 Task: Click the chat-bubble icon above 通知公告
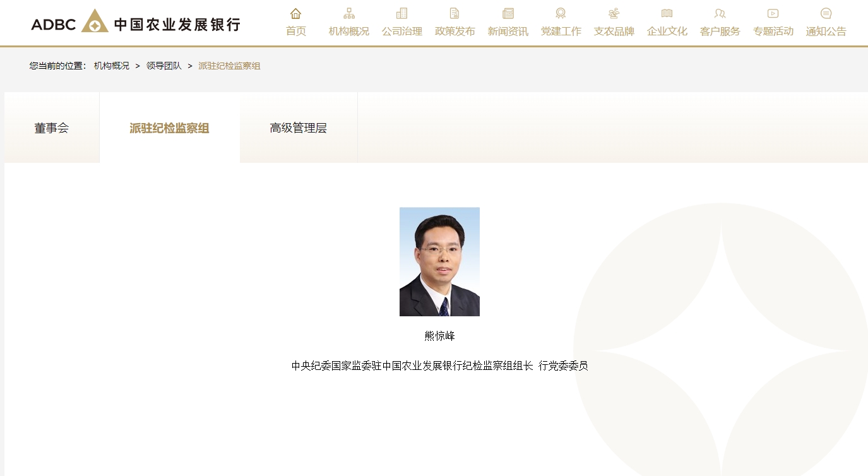point(826,13)
